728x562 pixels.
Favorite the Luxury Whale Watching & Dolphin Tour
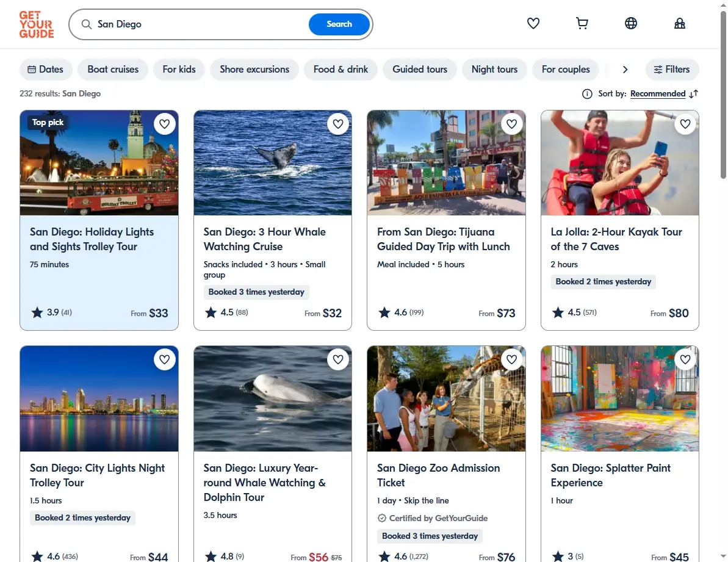[x=338, y=359]
